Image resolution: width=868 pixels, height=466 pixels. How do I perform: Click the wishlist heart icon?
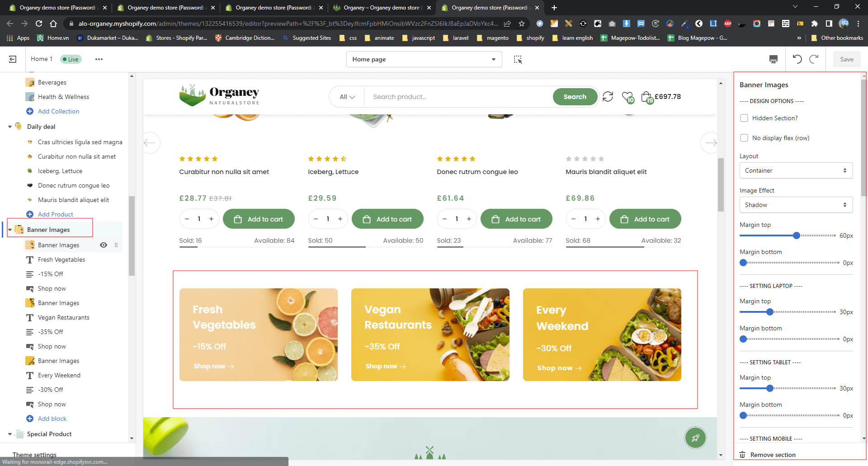[x=627, y=97]
